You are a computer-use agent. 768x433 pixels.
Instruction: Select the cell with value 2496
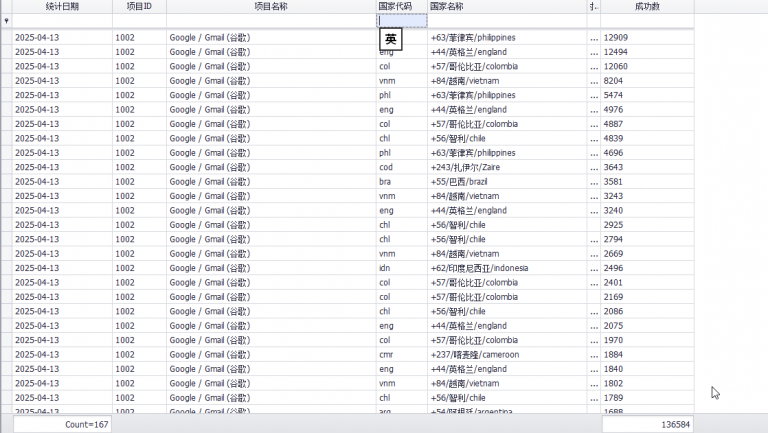pos(647,268)
